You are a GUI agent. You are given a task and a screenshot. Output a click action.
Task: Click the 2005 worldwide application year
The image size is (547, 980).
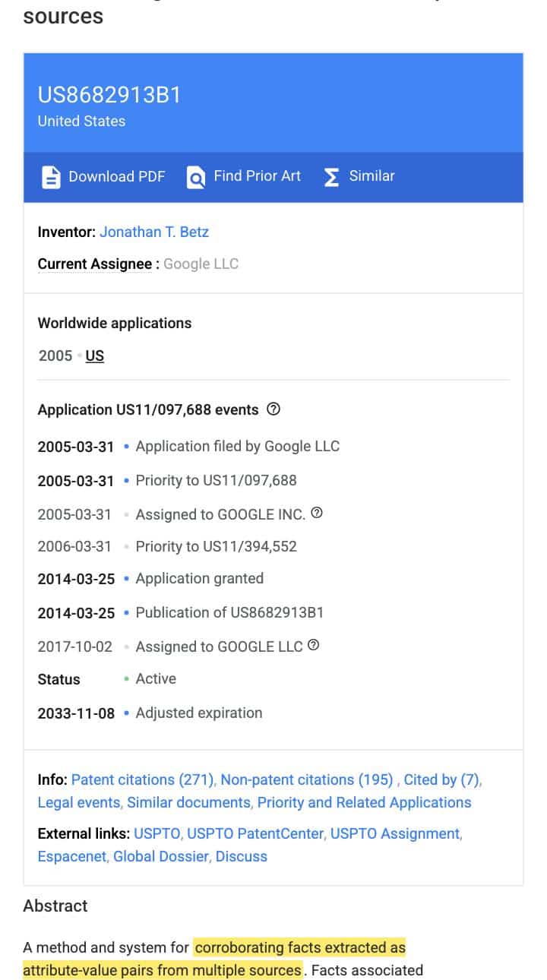55,356
